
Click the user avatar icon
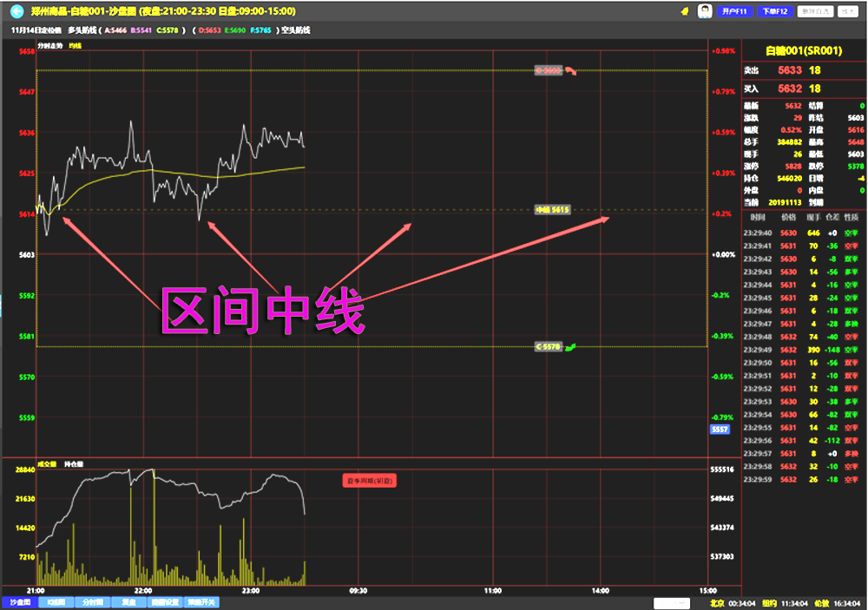tap(706, 10)
